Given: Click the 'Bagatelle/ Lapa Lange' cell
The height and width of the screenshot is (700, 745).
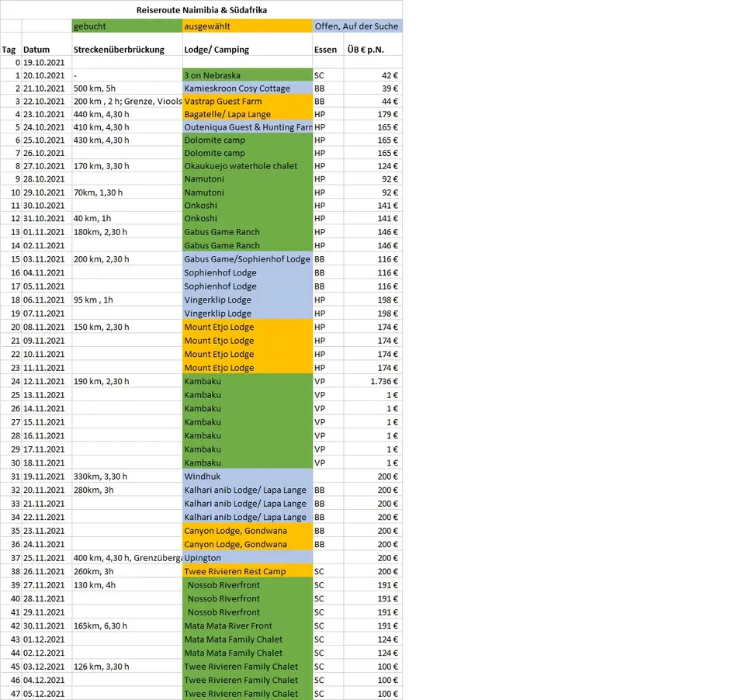Looking at the screenshot, I should pos(248,114).
